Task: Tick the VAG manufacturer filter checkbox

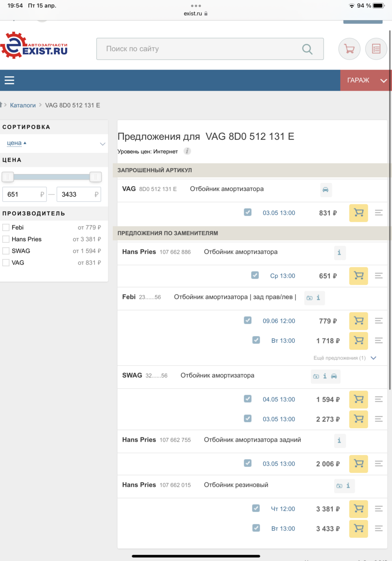Action: click(x=6, y=263)
